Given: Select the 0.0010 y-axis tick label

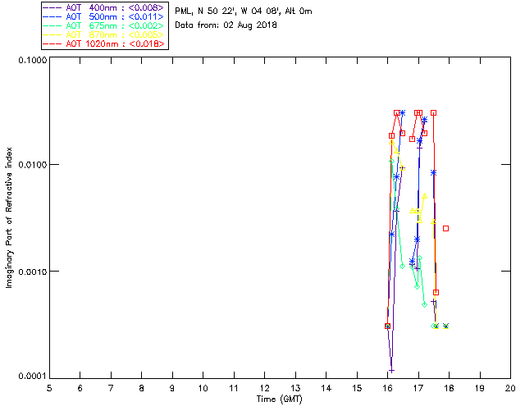Looking at the screenshot, I should 32,272.
